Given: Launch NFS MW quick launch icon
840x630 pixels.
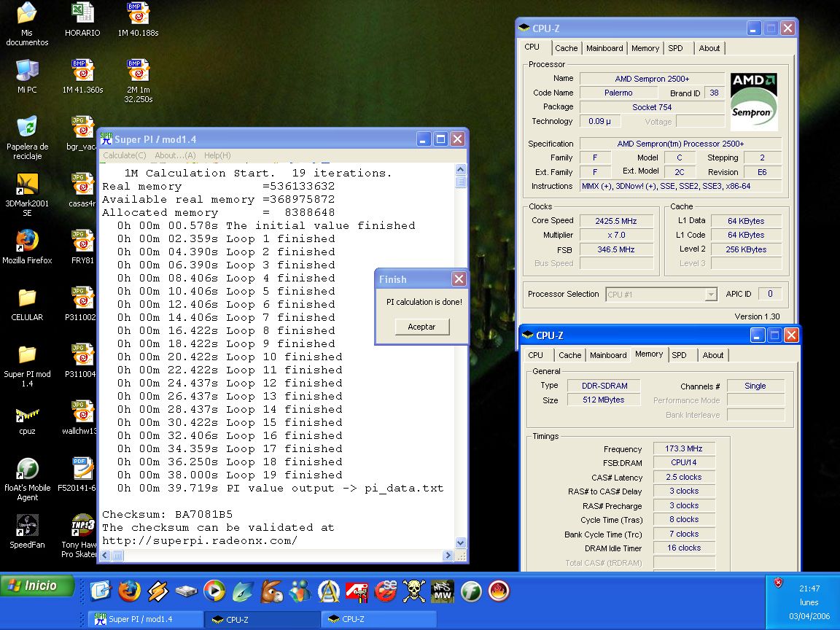Looking at the screenshot, I should [443, 591].
